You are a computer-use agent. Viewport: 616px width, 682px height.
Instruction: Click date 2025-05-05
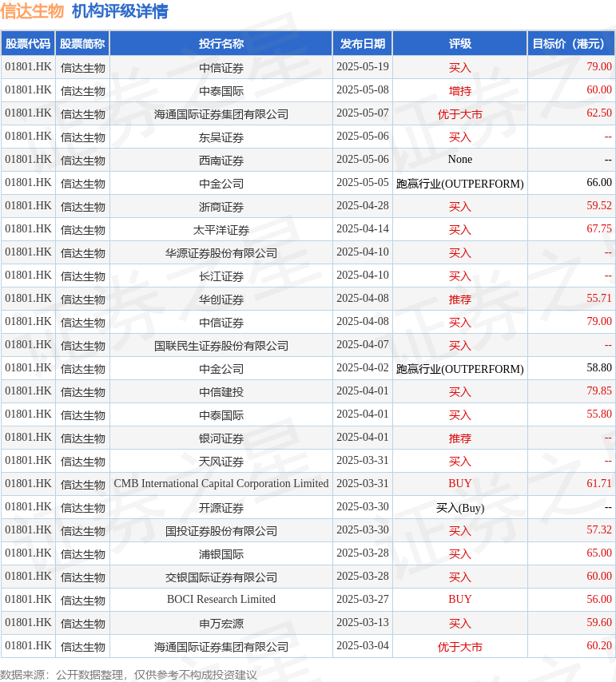[x=363, y=183]
